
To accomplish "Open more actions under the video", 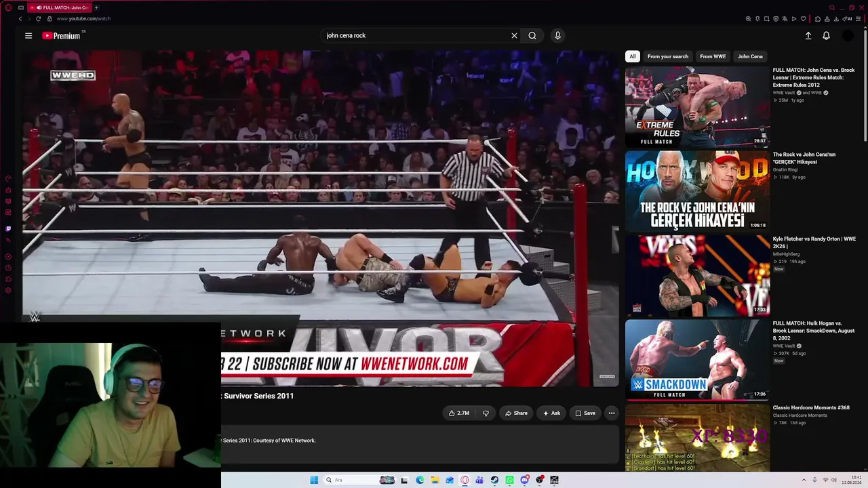I will point(612,413).
